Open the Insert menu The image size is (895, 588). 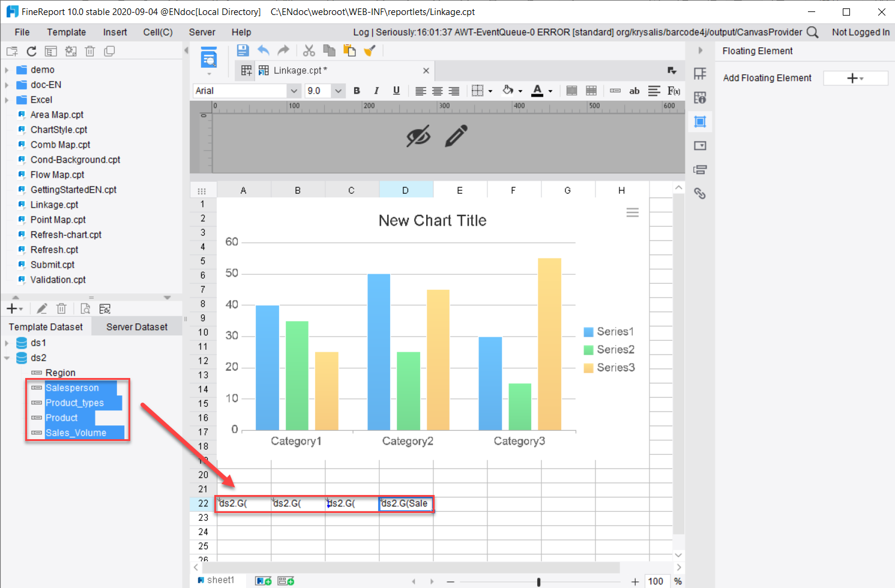pos(115,32)
